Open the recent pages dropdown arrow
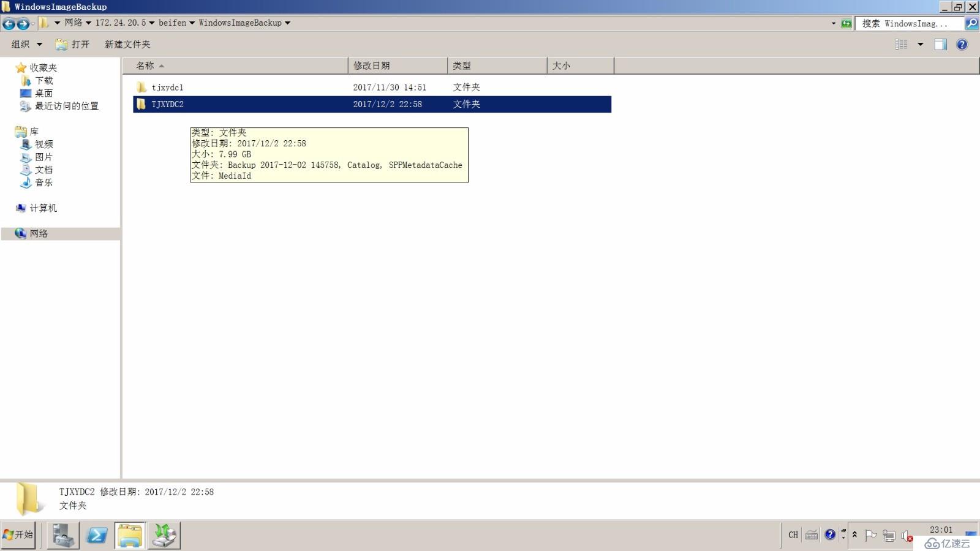980x551 pixels. tap(33, 24)
